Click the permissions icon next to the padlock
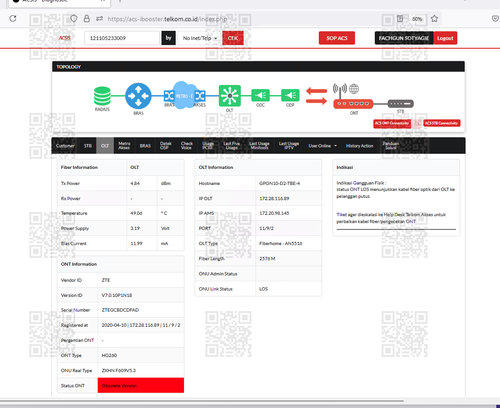The image size is (500, 408). [x=99, y=19]
